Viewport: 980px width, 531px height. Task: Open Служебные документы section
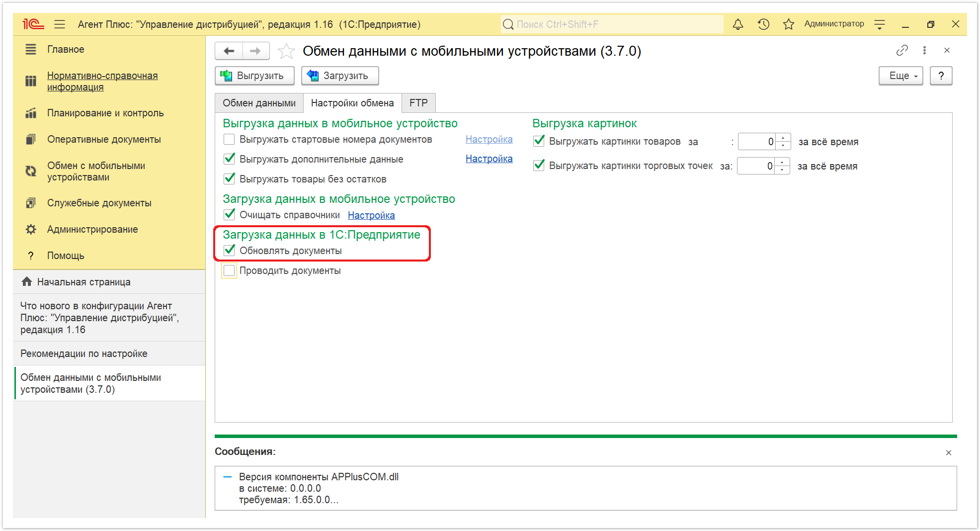(x=99, y=203)
